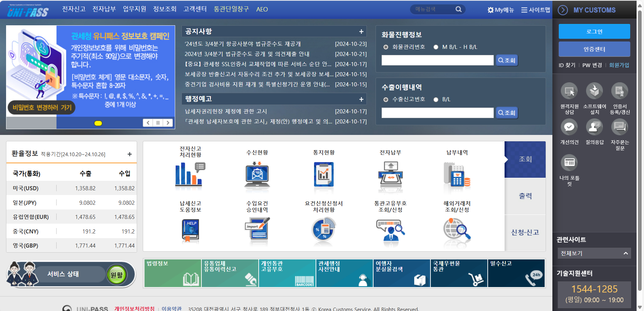This screenshot has height=311, width=644.
Task: Open 전자신고 처리현황 chart icon
Action: point(190,174)
